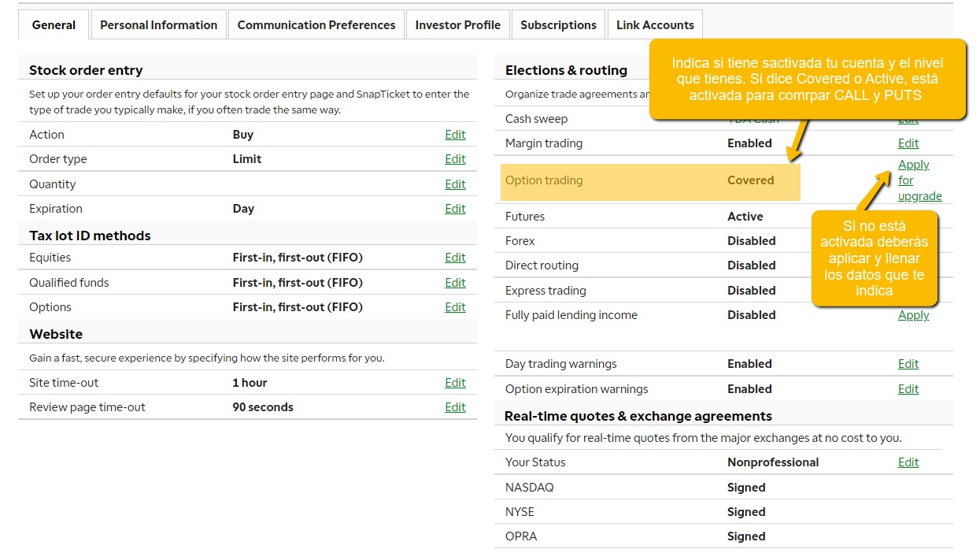Click the General tab
The image size is (980, 553).
(54, 25)
